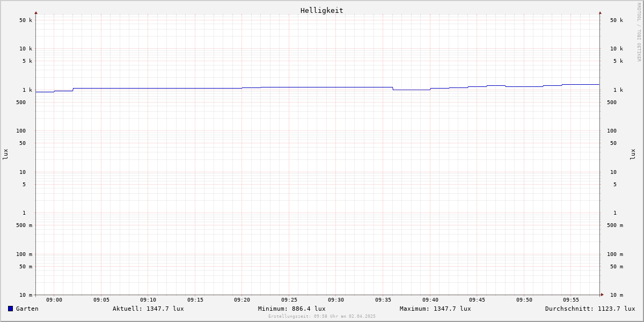Click the 09:55 time axis label

[x=571, y=300]
